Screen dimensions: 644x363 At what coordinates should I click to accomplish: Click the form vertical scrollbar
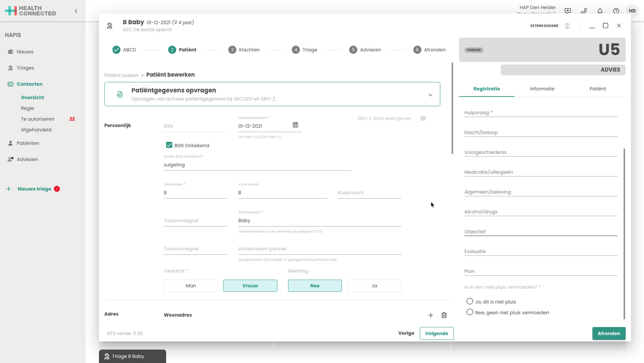pos(452,108)
